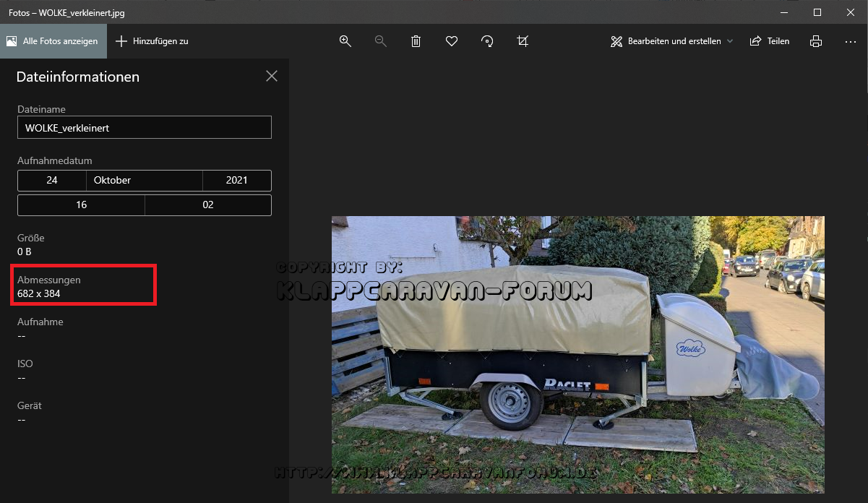Click the zoom in magnifier icon
868x503 pixels.
pyautogui.click(x=345, y=41)
